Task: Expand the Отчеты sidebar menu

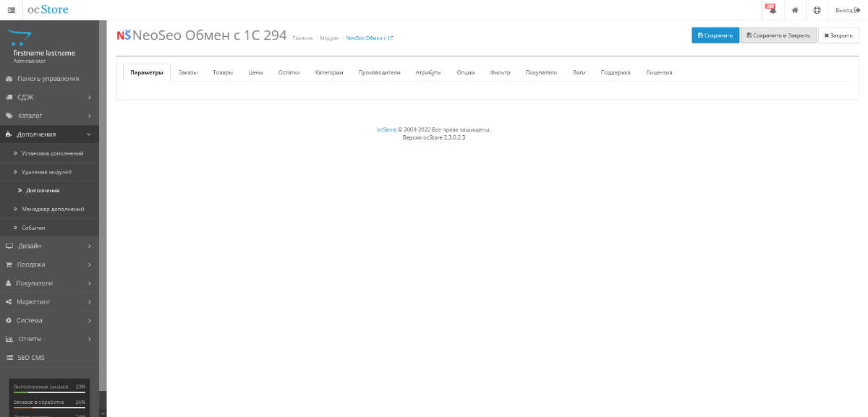Action: pyautogui.click(x=49, y=339)
